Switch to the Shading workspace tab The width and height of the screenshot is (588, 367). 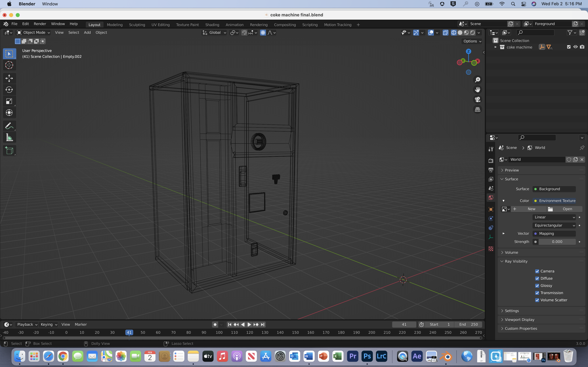coord(212,25)
